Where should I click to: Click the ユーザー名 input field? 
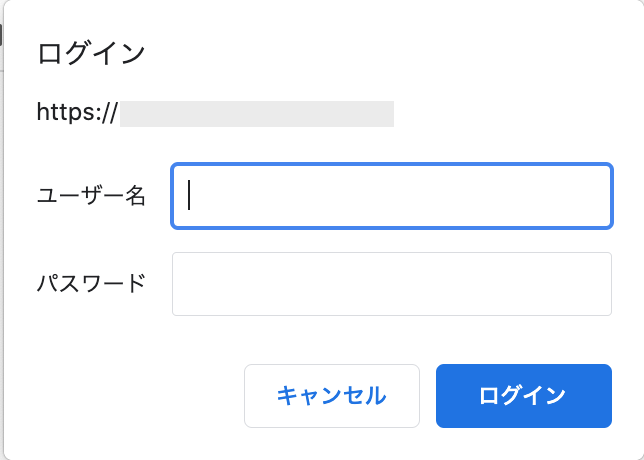(x=391, y=196)
